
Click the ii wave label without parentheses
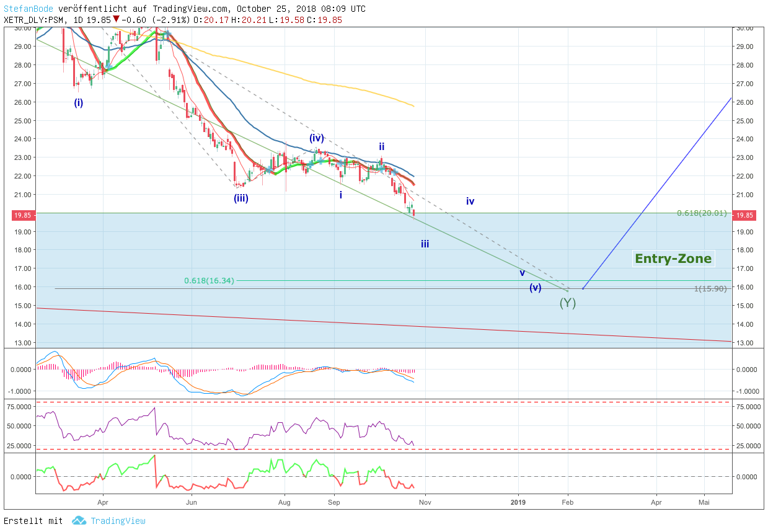coord(382,147)
